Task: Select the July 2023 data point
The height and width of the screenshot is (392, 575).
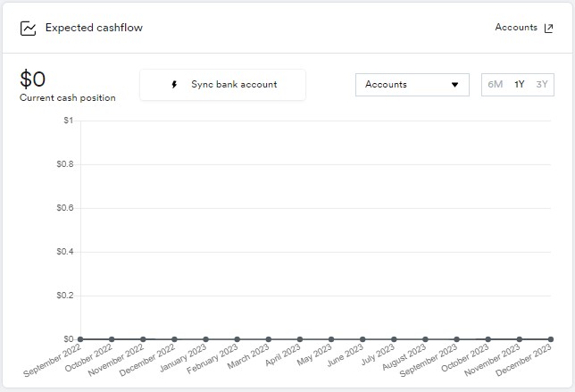Action: point(394,339)
